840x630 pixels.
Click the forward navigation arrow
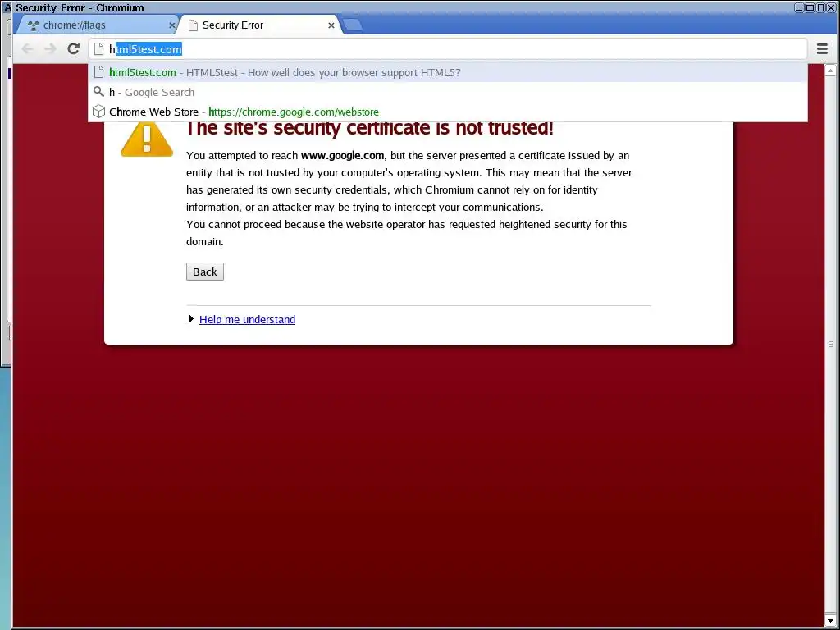click(50, 48)
